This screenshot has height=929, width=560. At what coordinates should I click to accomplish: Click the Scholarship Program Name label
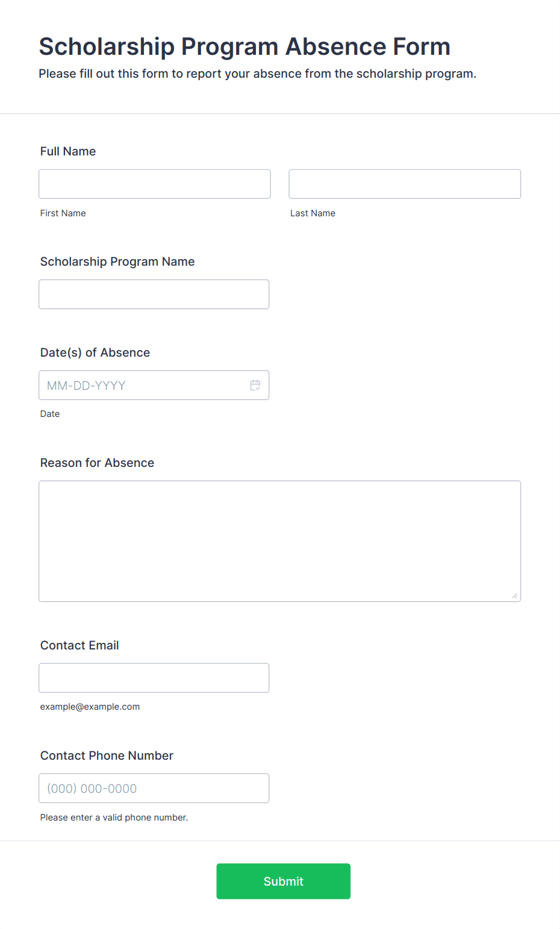117,261
